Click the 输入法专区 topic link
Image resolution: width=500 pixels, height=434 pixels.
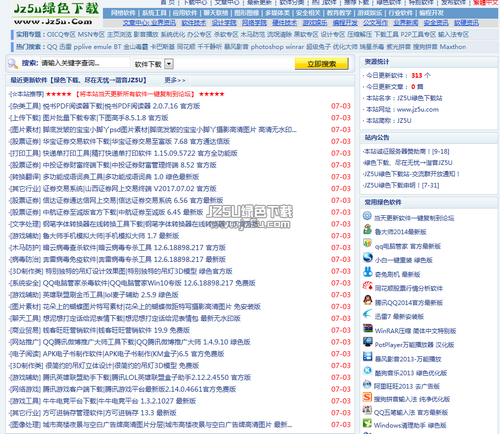(453, 35)
